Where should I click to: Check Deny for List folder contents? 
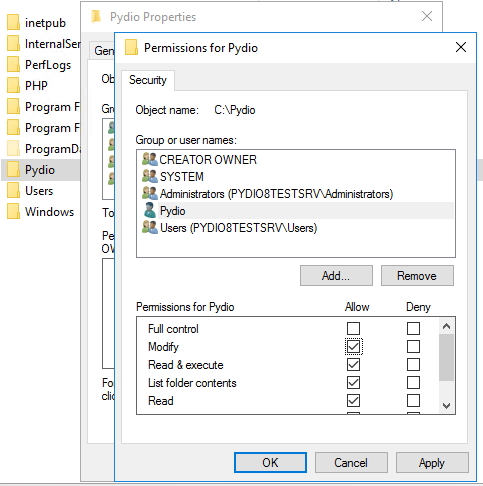click(x=413, y=383)
